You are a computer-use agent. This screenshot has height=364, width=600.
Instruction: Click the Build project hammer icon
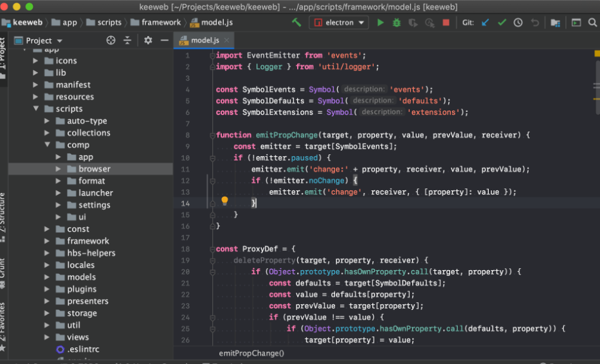coord(296,23)
